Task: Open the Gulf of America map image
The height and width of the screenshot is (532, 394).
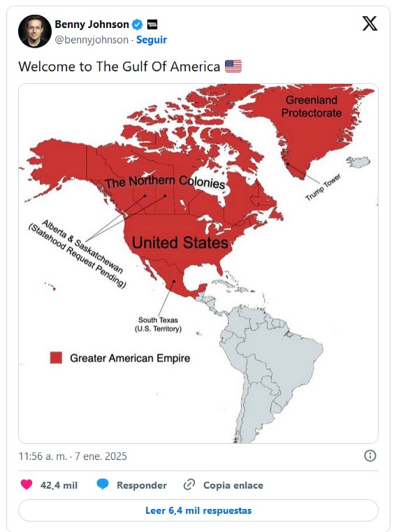Action: (198, 264)
